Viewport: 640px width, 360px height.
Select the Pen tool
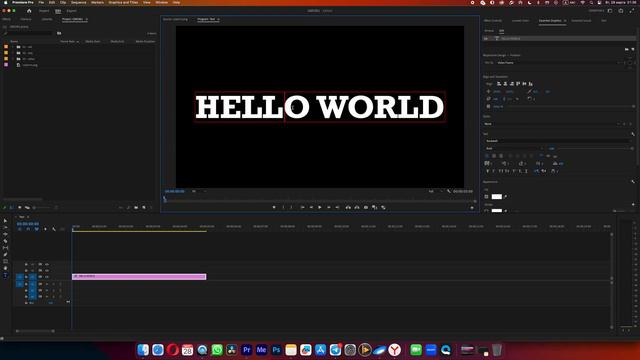[5, 255]
